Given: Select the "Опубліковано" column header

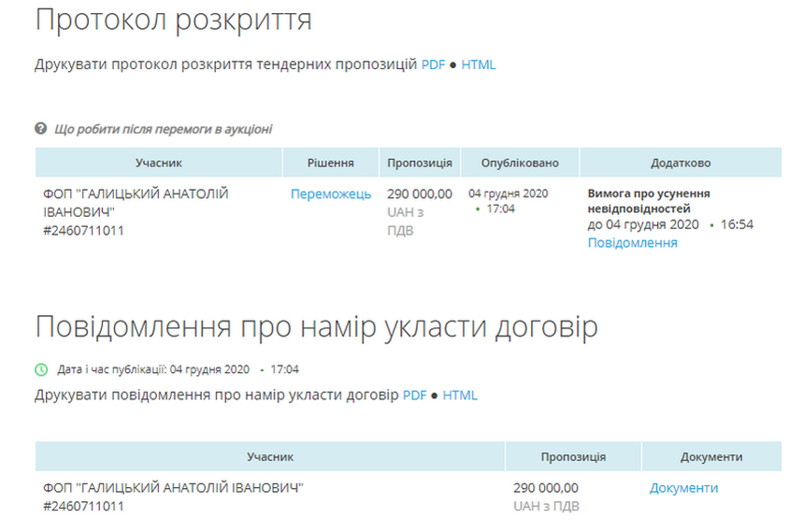Looking at the screenshot, I should (520, 163).
